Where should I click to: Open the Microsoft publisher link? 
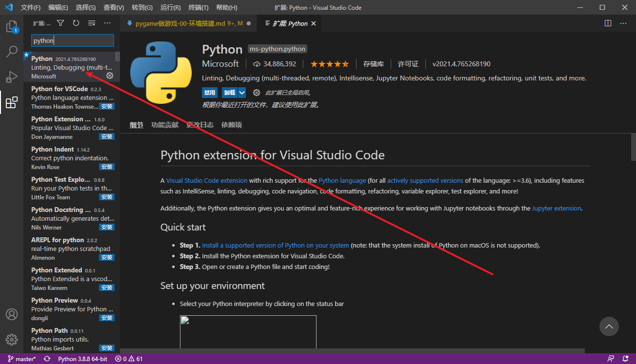(x=220, y=64)
